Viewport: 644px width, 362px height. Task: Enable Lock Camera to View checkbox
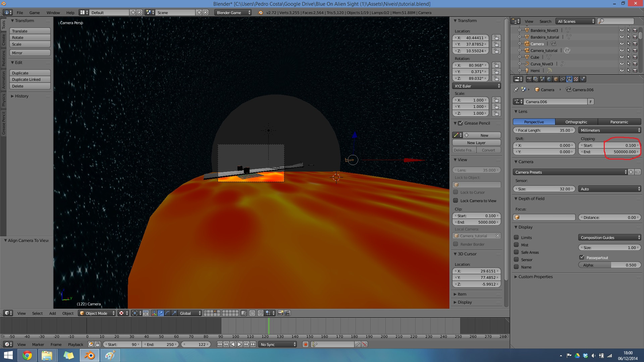tap(455, 201)
